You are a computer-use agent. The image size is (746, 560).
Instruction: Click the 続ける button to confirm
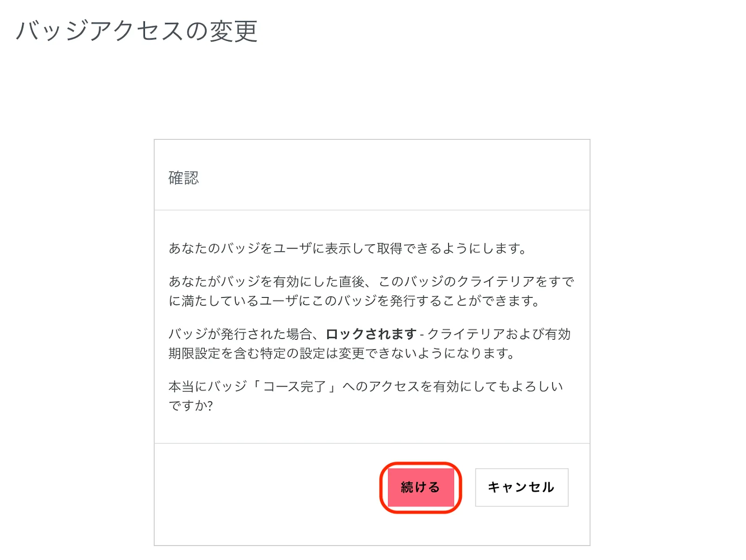(420, 487)
